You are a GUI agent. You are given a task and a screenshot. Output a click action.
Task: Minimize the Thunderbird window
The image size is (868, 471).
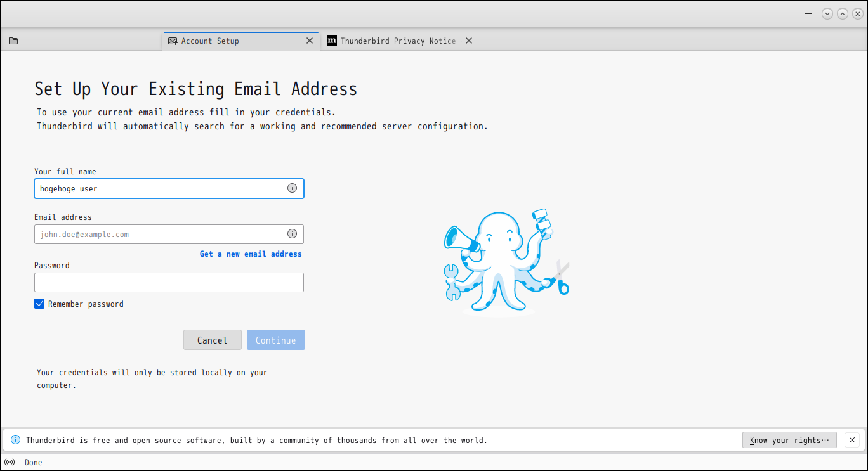tap(827, 13)
